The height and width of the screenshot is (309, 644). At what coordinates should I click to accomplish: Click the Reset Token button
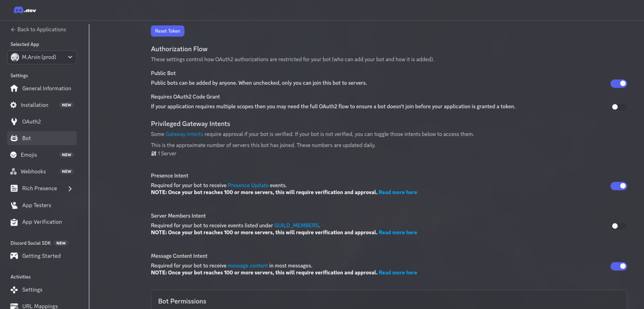(x=167, y=31)
